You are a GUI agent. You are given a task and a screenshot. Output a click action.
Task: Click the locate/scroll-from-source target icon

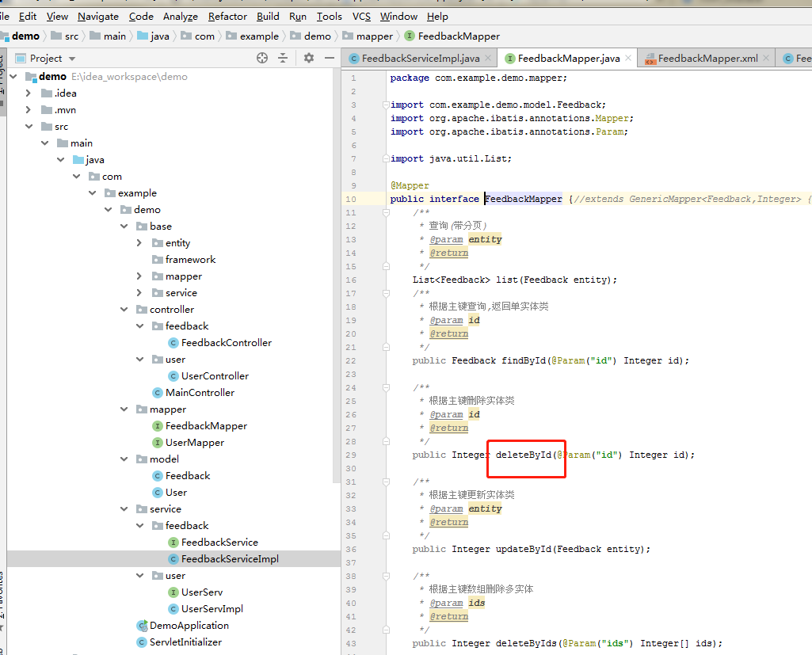(x=262, y=58)
